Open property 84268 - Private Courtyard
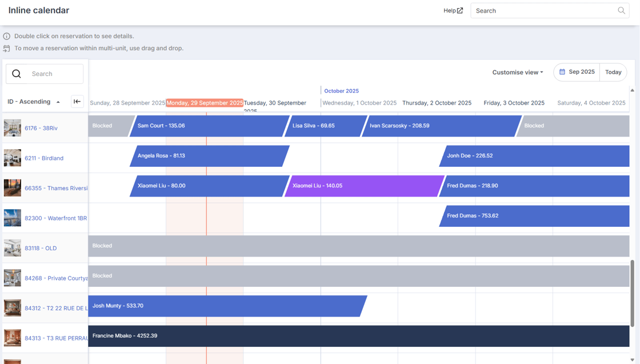Viewport: 640px width, 364px height. click(56, 278)
